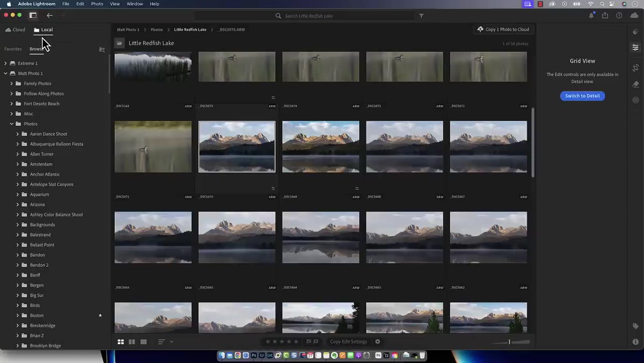
Task: Open the Help question mark icon
Action: (619, 16)
